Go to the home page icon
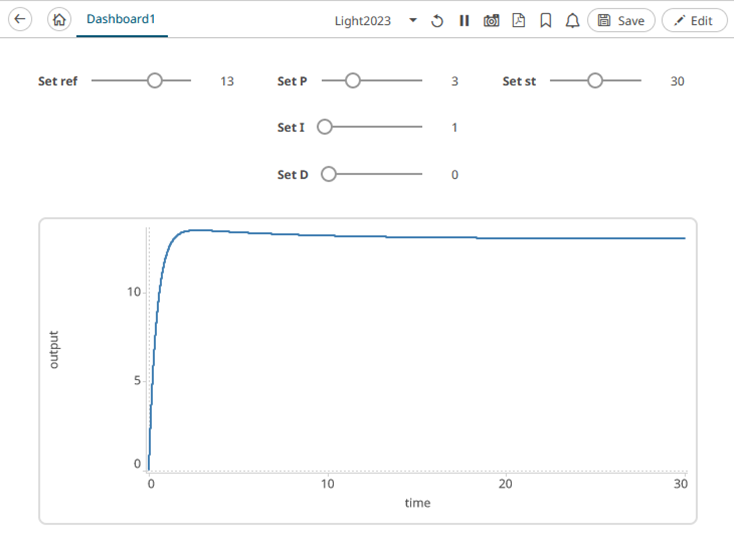The height and width of the screenshot is (539, 734). [x=59, y=20]
